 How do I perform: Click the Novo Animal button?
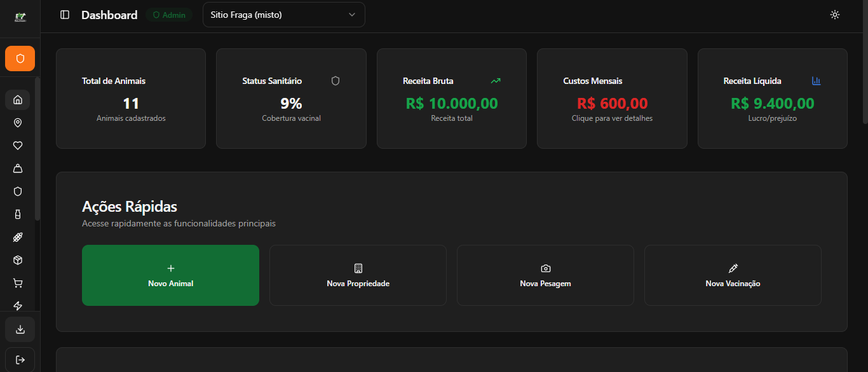click(170, 275)
